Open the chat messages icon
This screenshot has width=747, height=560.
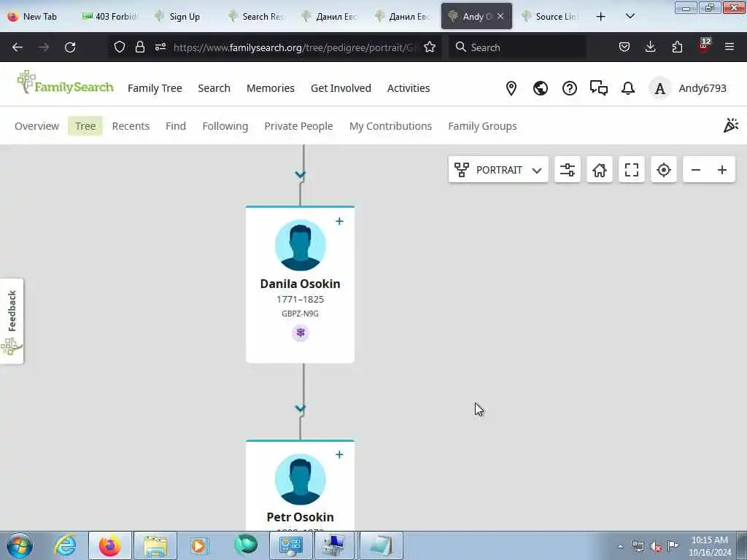click(599, 88)
